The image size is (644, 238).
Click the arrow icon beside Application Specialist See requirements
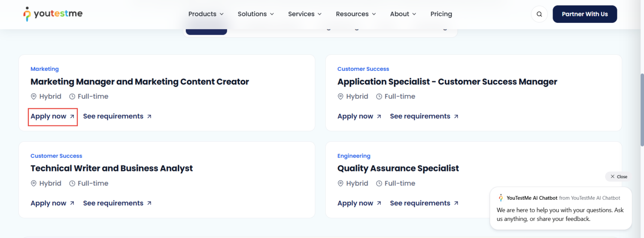pos(456,116)
